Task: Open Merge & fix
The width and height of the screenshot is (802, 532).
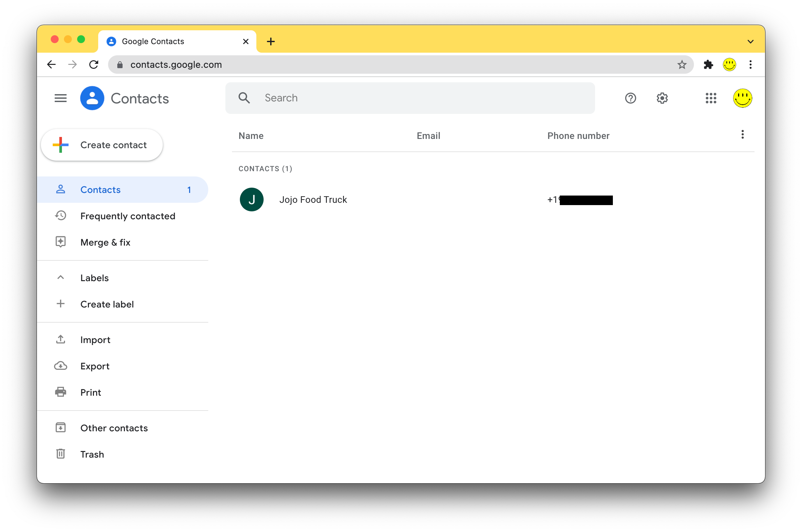Action: click(x=123, y=242)
